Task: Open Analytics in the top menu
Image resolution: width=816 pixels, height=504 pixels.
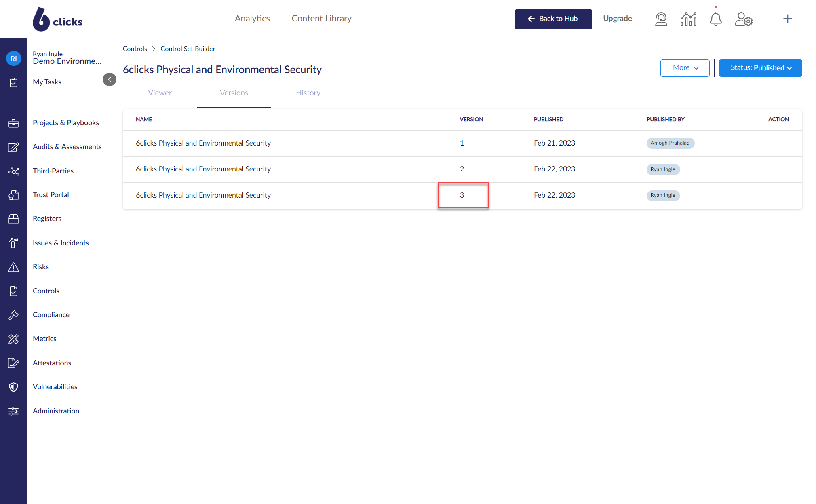Action: tap(252, 19)
